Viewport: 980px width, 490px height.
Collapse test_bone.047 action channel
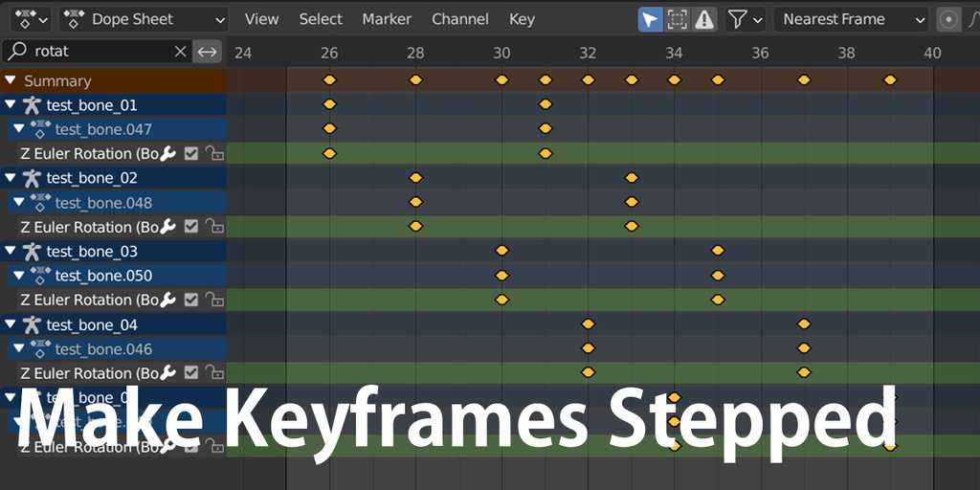19,129
